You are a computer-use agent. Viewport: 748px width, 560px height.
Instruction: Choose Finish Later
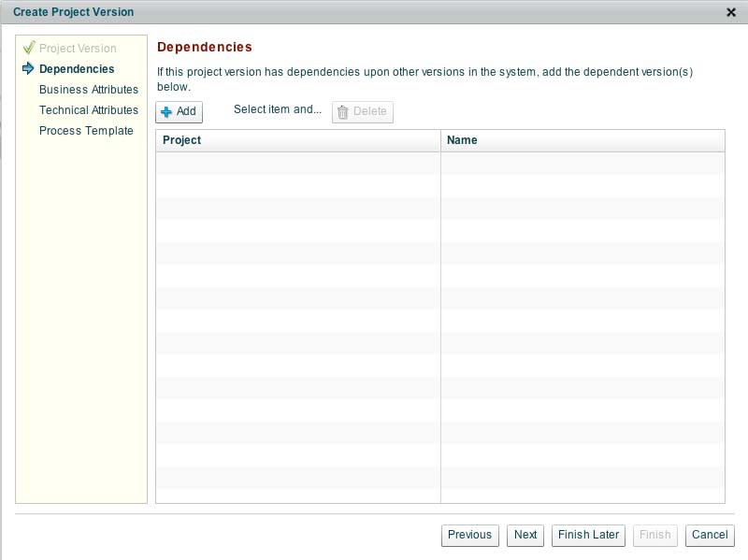point(589,535)
